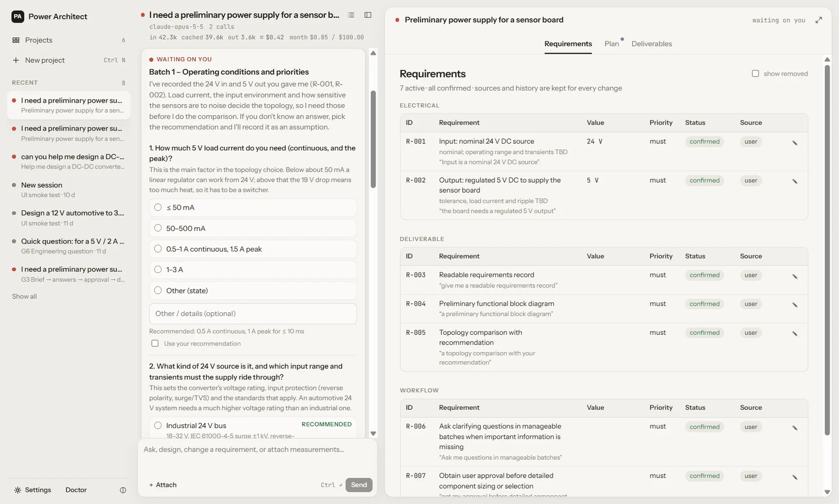Select the 50–500 mA option
The height and width of the screenshot is (504, 839).
coord(253,228)
